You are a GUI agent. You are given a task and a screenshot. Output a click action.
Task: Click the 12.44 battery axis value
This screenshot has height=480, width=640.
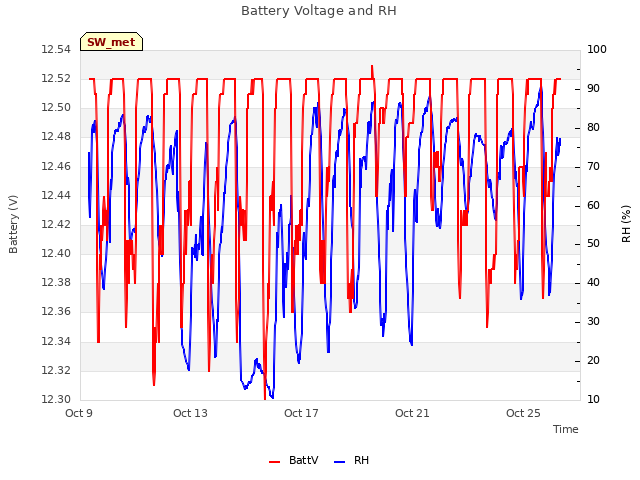[x=56, y=195]
